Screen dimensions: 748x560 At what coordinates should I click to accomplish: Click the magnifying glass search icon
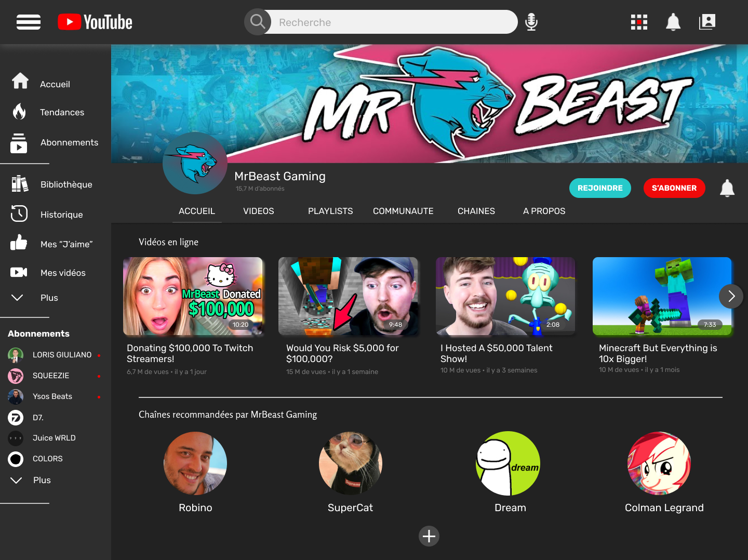click(258, 22)
